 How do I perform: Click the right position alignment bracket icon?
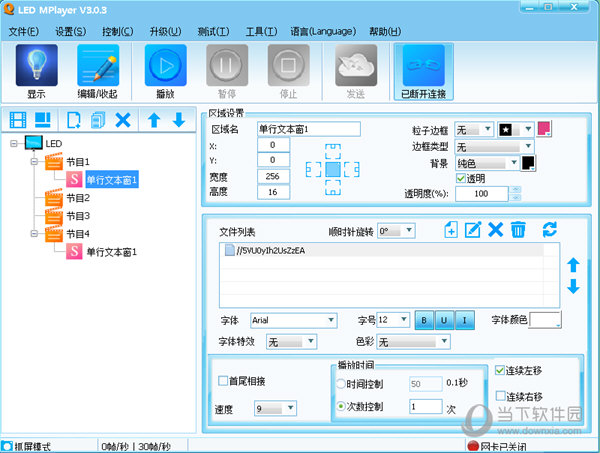coord(352,169)
